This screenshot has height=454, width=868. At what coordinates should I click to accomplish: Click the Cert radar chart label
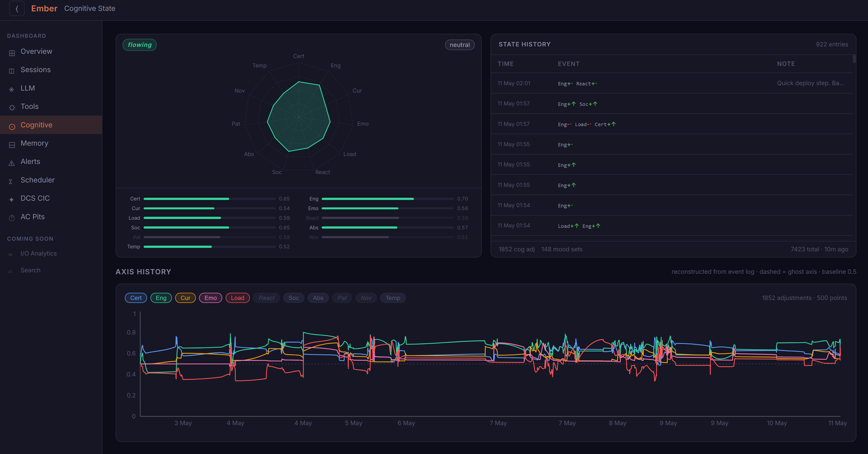pos(298,56)
